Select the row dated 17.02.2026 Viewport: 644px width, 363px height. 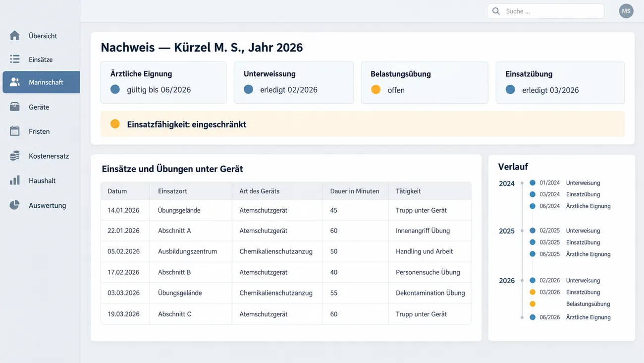[x=286, y=272]
